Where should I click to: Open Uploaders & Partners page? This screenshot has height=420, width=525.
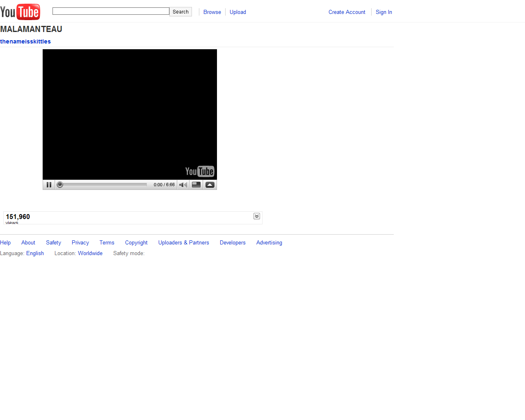pyautogui.click(x=183, y=242)
